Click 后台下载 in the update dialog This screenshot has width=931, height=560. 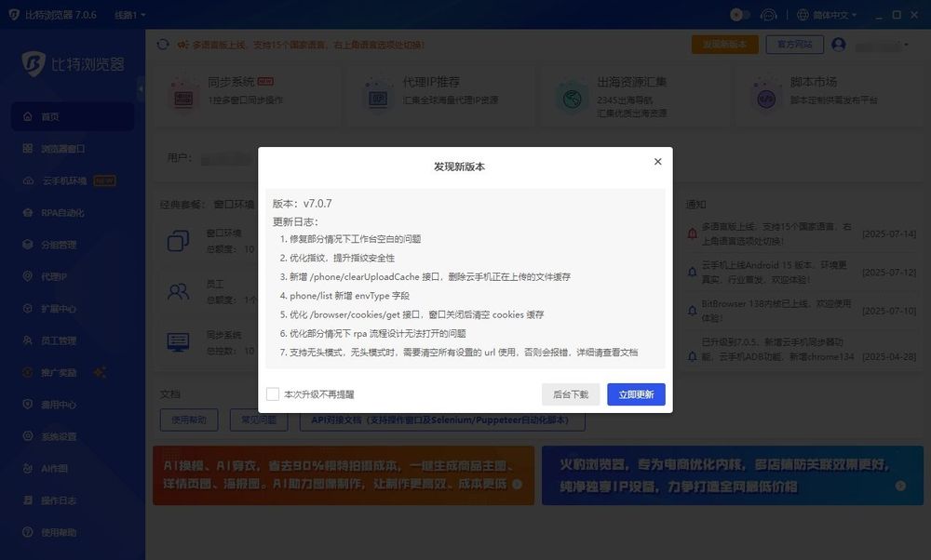[x=571, y=394]
